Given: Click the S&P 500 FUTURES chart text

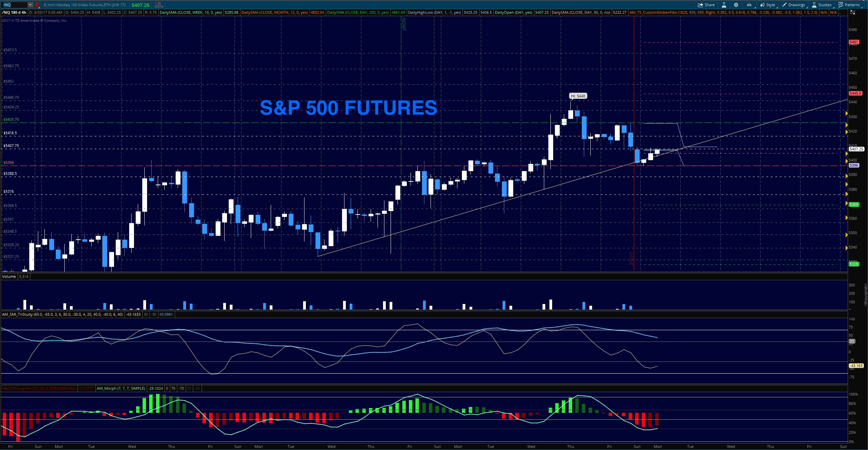Looking at the screenshot, I should coord(349,107).
